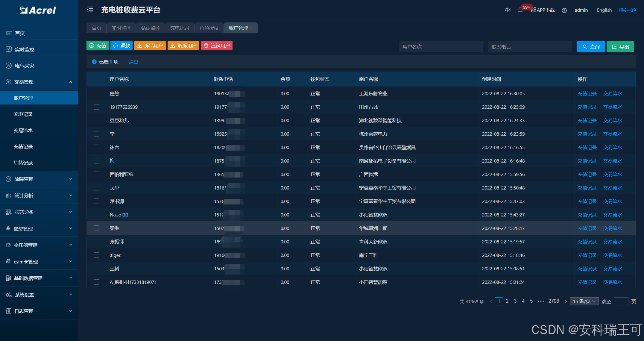This screenshot has height=341, width=644.
Task: Click the APP下载 QR code icon
Action: (534, 10)
